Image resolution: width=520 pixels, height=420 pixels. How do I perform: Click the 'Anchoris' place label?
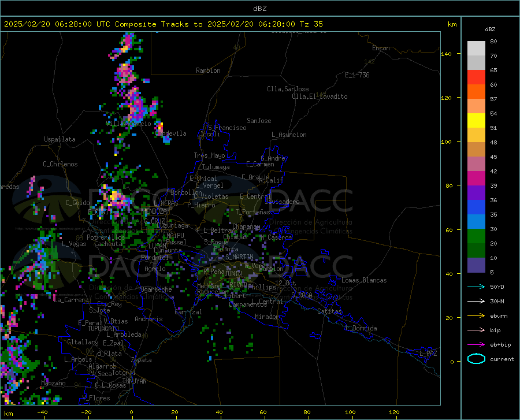pos(148,319)
